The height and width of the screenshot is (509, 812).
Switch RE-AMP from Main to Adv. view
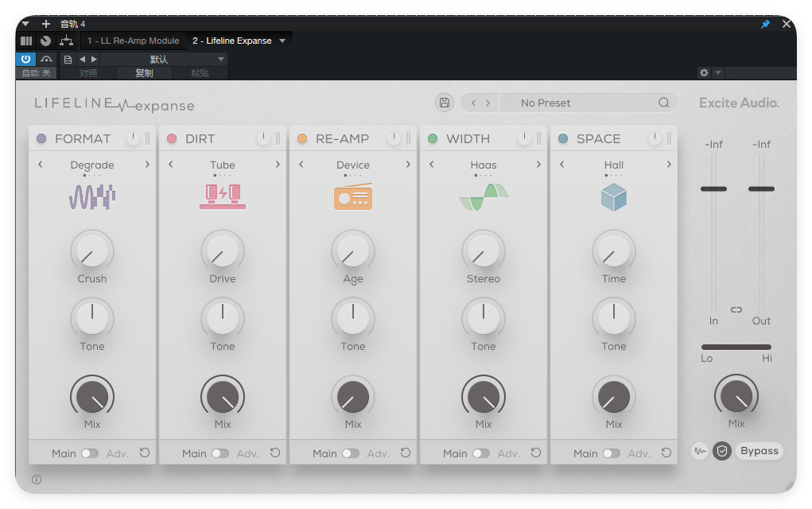coord(351,453)
